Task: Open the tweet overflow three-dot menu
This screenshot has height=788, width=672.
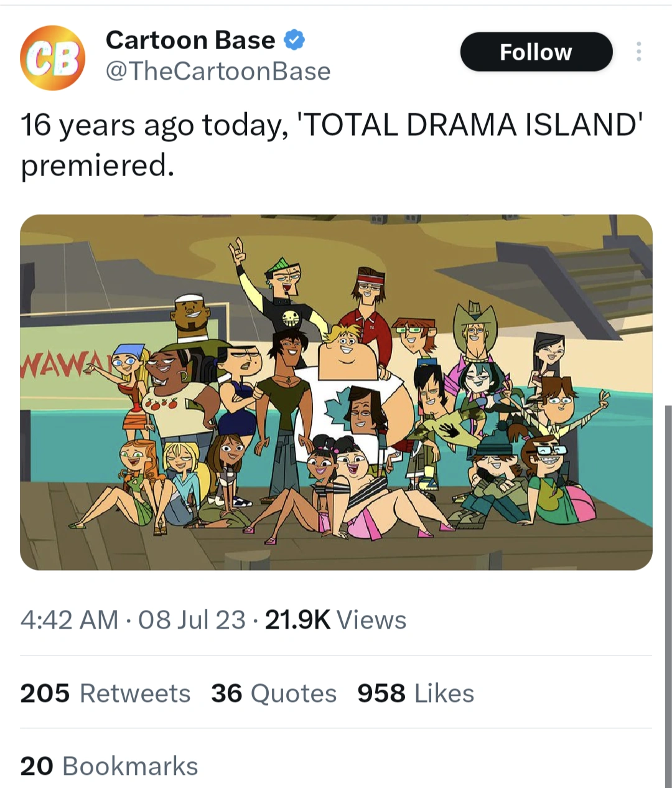Action: pyautogui.click(x=638, y=52)
